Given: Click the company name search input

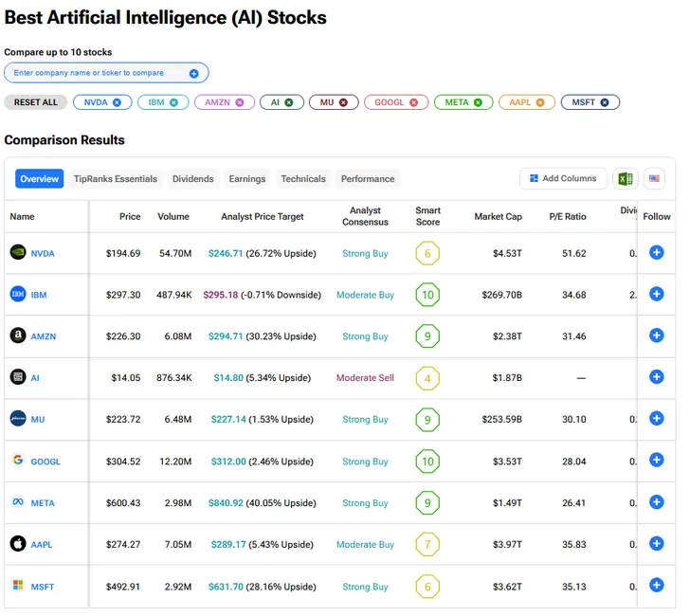Looking at the screenshot, I should point(95,73).
